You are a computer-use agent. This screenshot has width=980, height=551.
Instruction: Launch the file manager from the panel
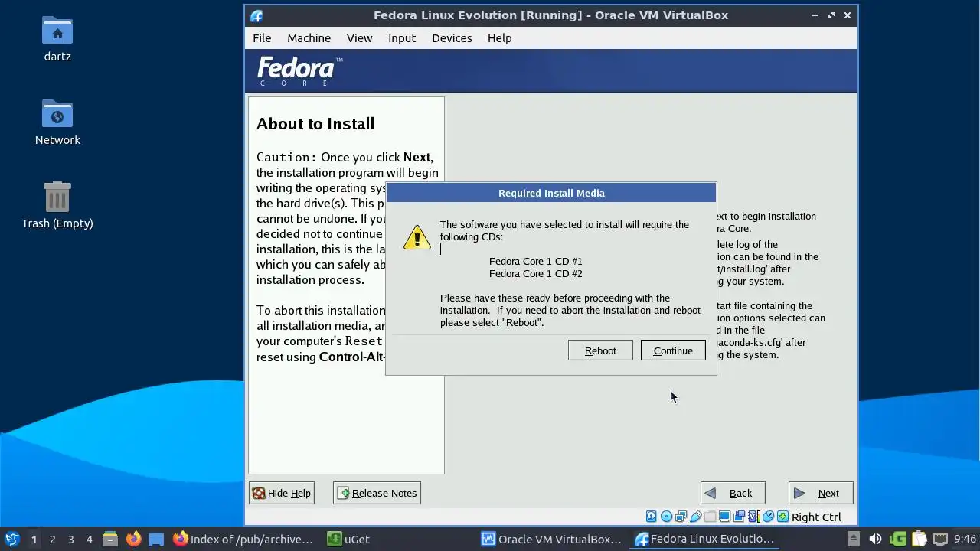110,539
